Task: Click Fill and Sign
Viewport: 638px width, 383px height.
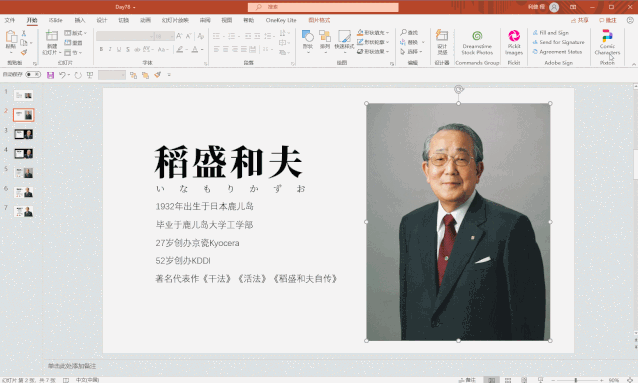Action: pyautogui.click(x=551, y=33)
